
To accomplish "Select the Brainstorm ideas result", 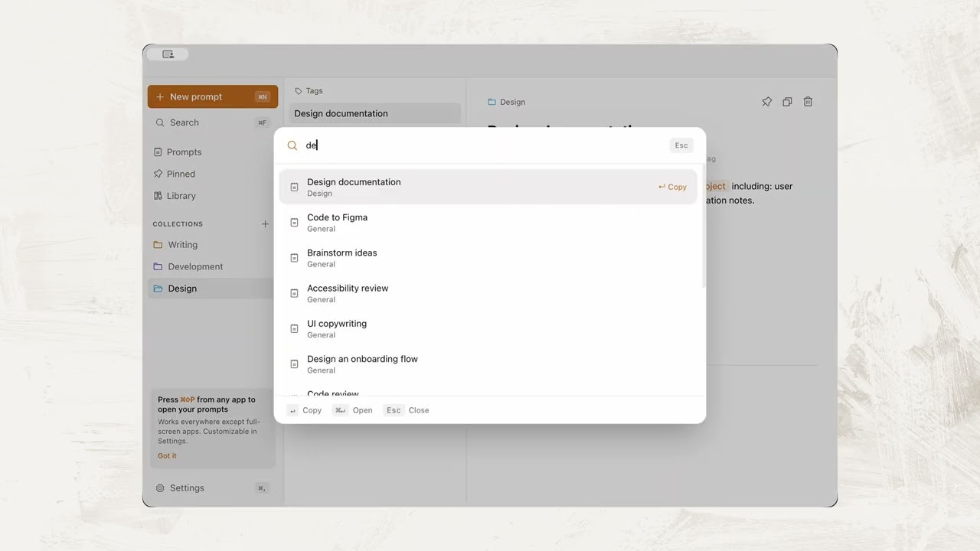I will tap(488, 258).
